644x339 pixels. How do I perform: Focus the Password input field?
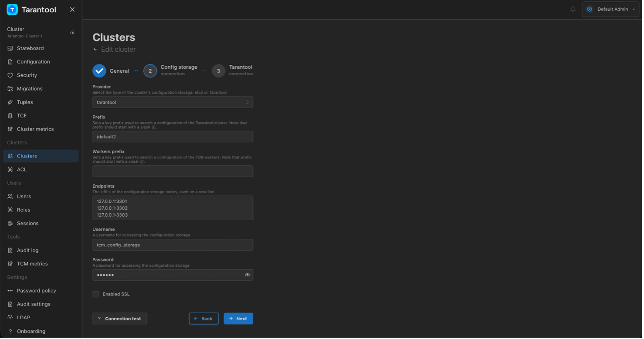173,275
